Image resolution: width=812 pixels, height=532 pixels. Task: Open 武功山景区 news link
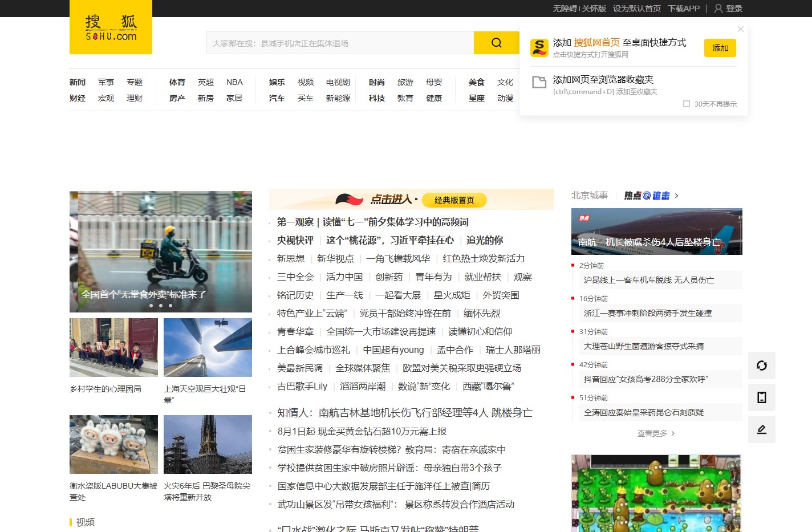396,504
